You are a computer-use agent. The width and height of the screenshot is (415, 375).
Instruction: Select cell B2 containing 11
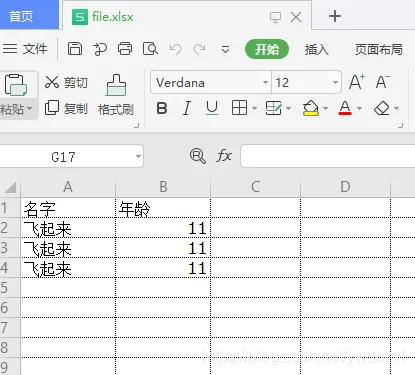point(163,228)
